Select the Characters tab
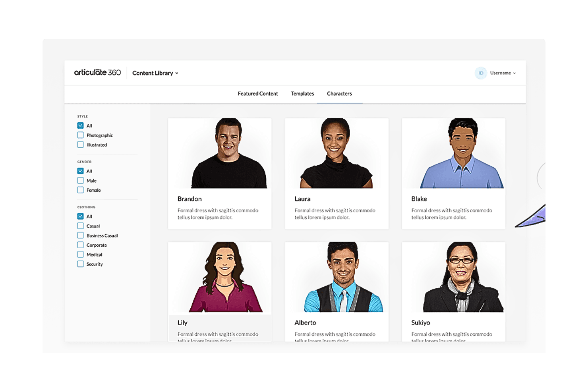 point(339,94)
